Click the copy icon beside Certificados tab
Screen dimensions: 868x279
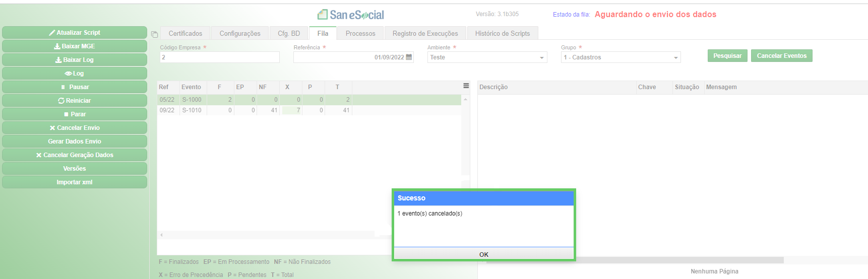coord(154,34)
